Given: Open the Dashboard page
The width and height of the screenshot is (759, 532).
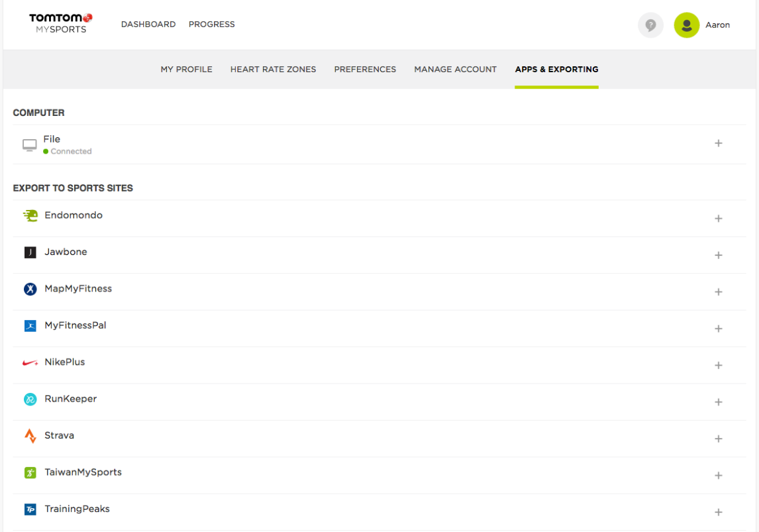Looking at the screenshot, I should (x=148, y=25).
